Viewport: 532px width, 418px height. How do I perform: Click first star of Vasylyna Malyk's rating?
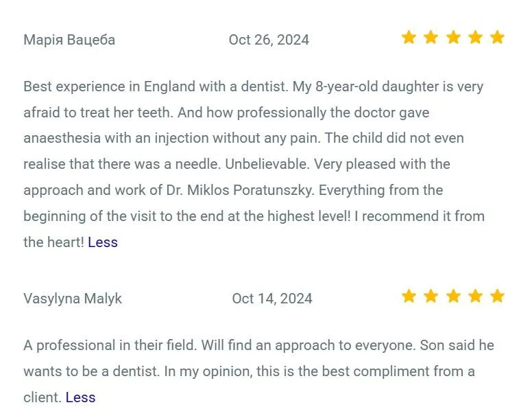click(409, 296)
